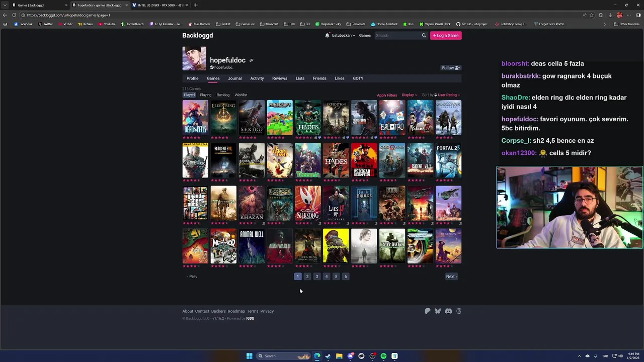Screen dimensions: 644x362
Task: Open Patreon icon in the footer
Action: (428, 311)
